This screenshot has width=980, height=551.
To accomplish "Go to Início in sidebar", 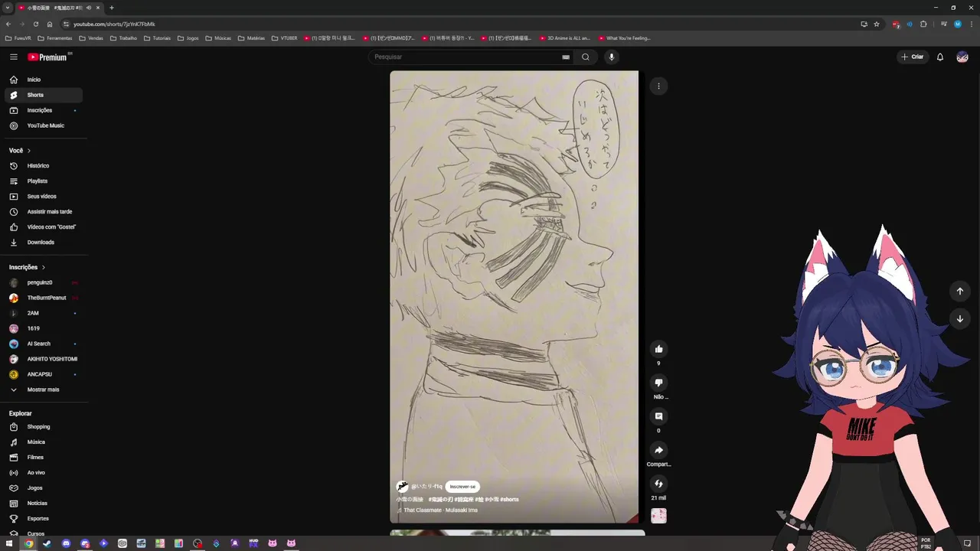I will (44, 80).
